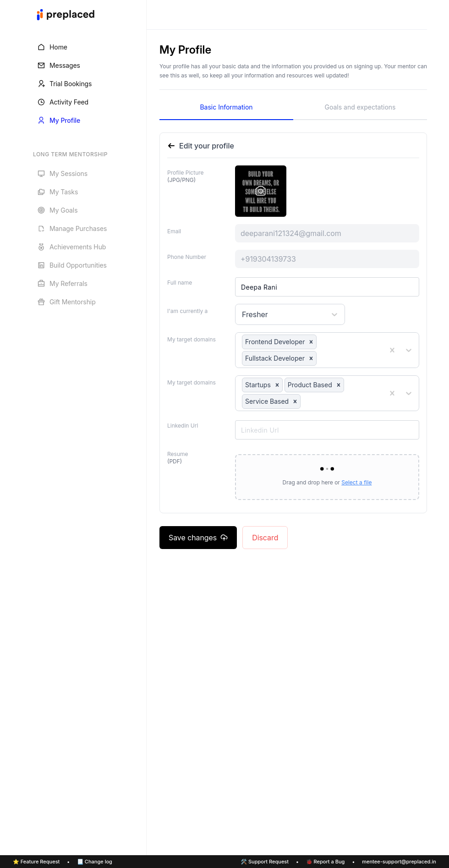Click the Build Opportunities icon in sidebar
449x868 pixels.
(41, 265)
